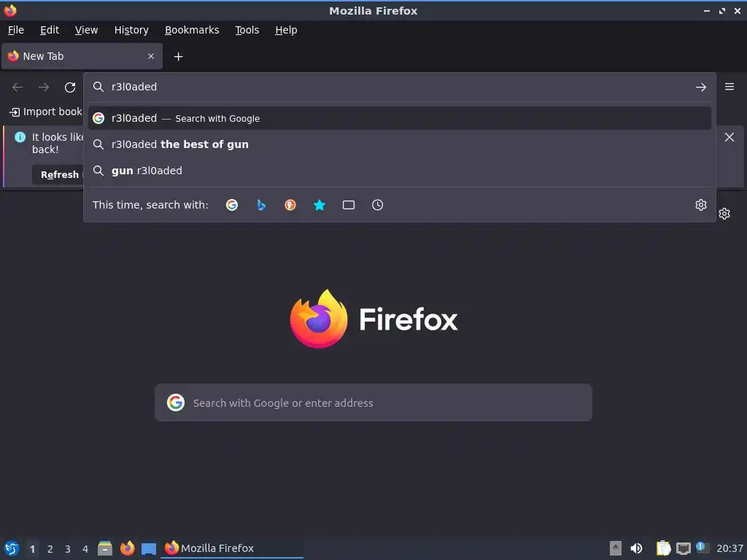Open search settings gear in urlbar dropdown

pos(700,205)
